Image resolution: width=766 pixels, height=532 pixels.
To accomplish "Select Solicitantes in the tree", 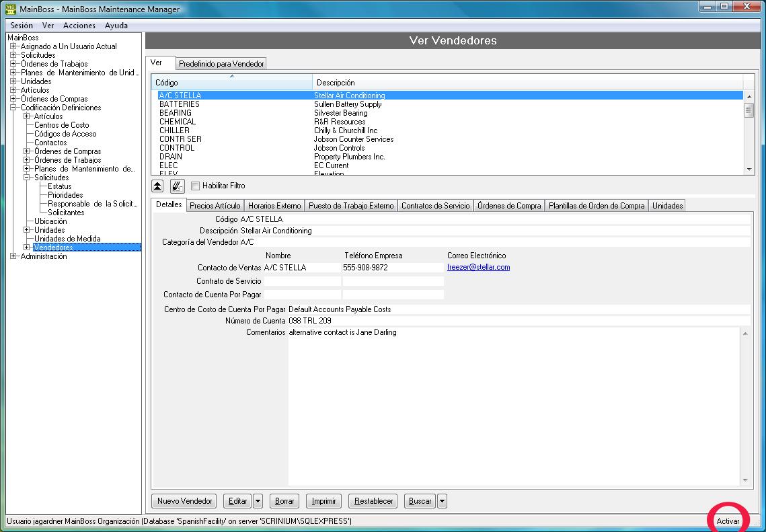I will (66, 213).
